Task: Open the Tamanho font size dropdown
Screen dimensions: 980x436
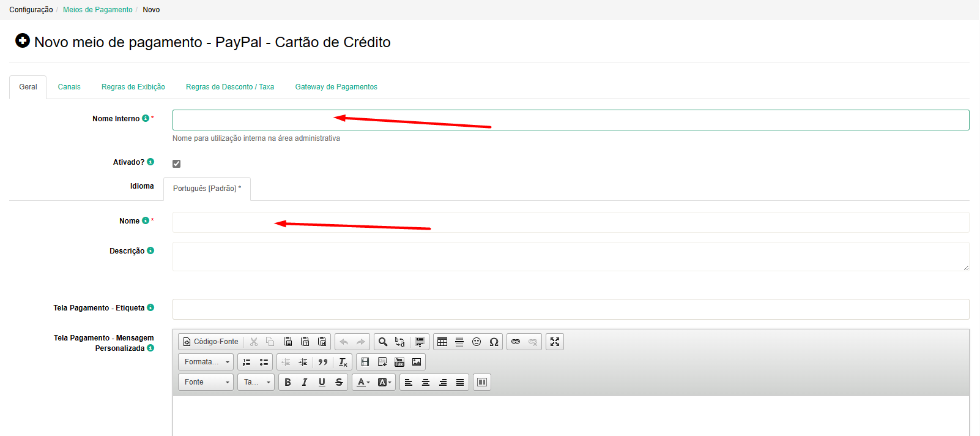Action: click(256, 382)
